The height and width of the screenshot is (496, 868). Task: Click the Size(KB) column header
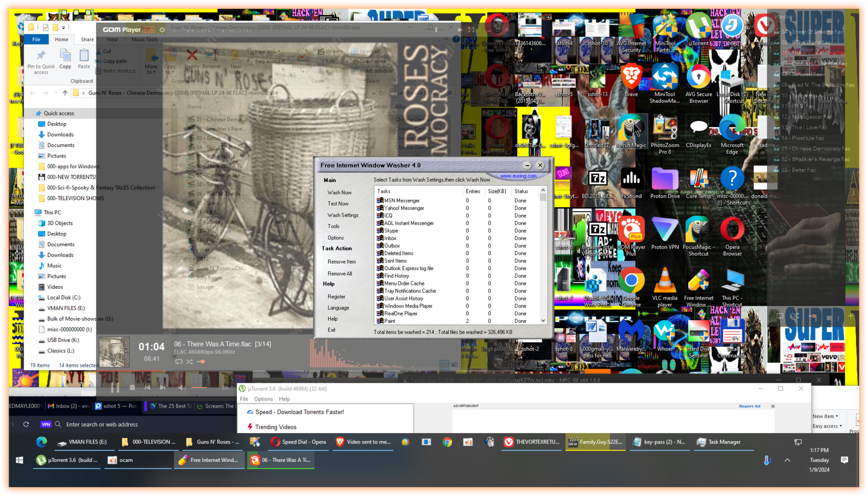click(x=497, y=191)
